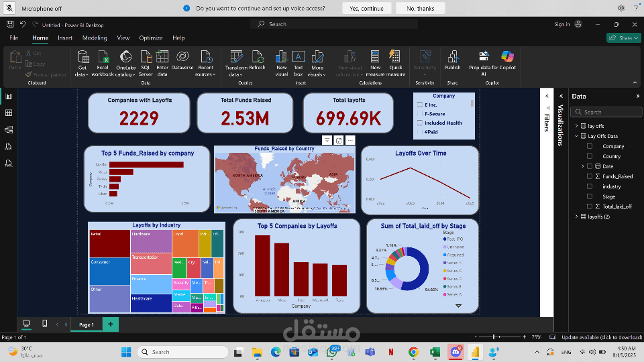Insert a New visual
Screen dimensions: 644x362
tap(282, 63)
